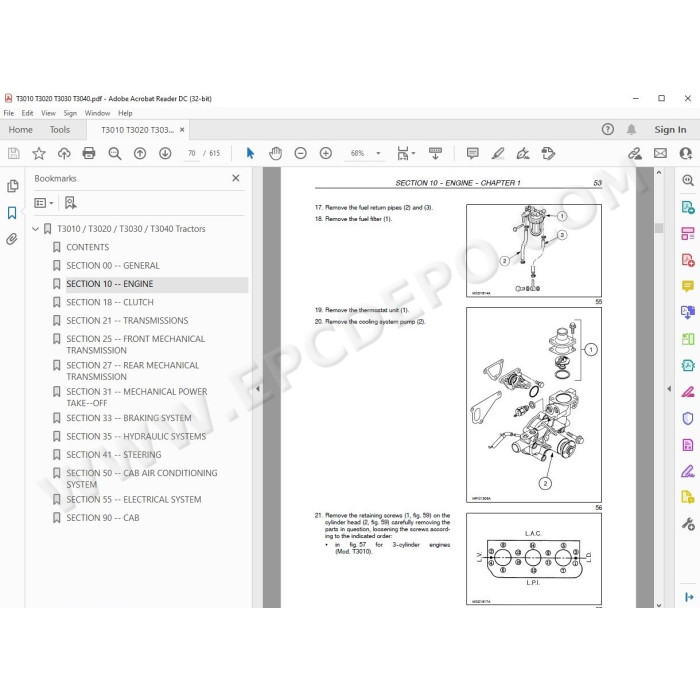Open the find text magnifier icon
Viewport: 700px width, 700px height.
115,154
